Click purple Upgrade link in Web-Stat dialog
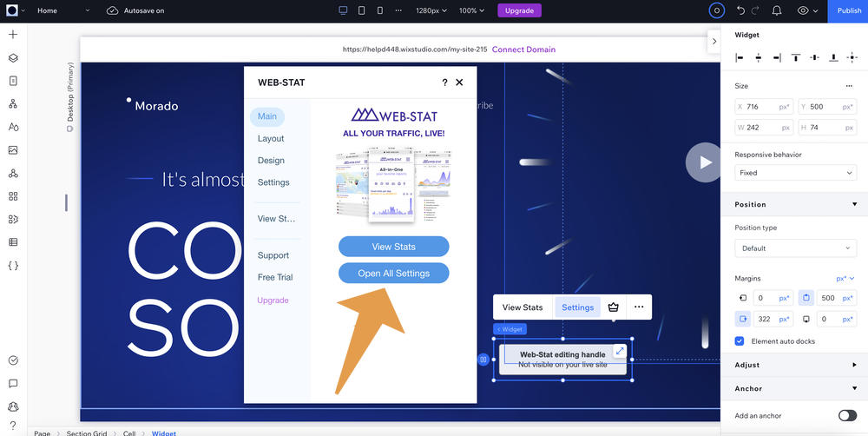 coord(273,301)
